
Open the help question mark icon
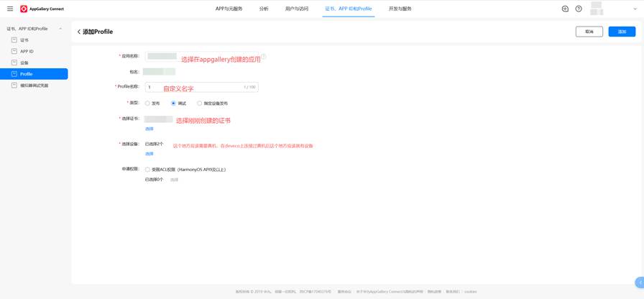(x=579, y=9)
